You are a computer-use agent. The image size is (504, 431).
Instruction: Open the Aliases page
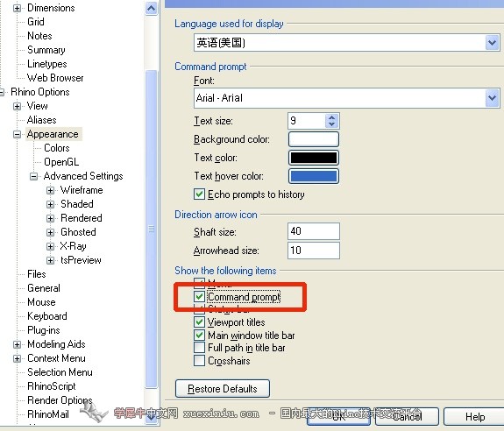(x=42, y=120)
